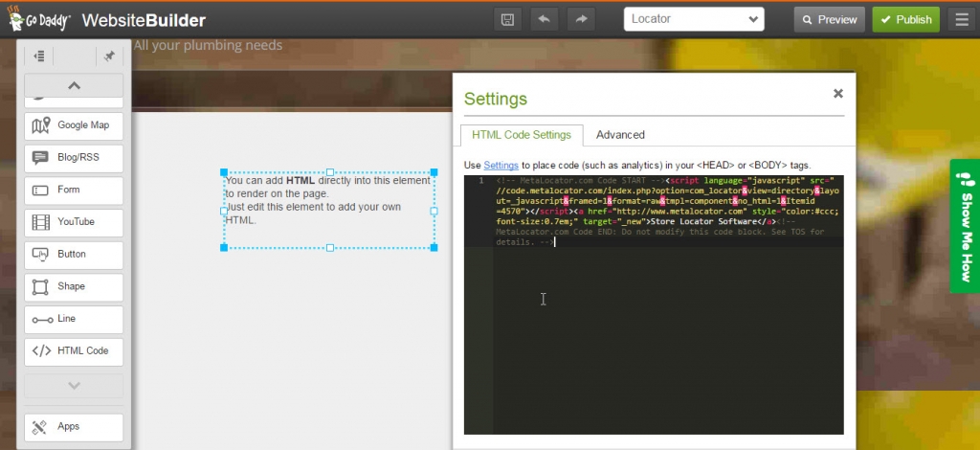This screenshot has height=450, width=980.
Task: Click the GoDaddy logo
Action: tap(38, 19)
